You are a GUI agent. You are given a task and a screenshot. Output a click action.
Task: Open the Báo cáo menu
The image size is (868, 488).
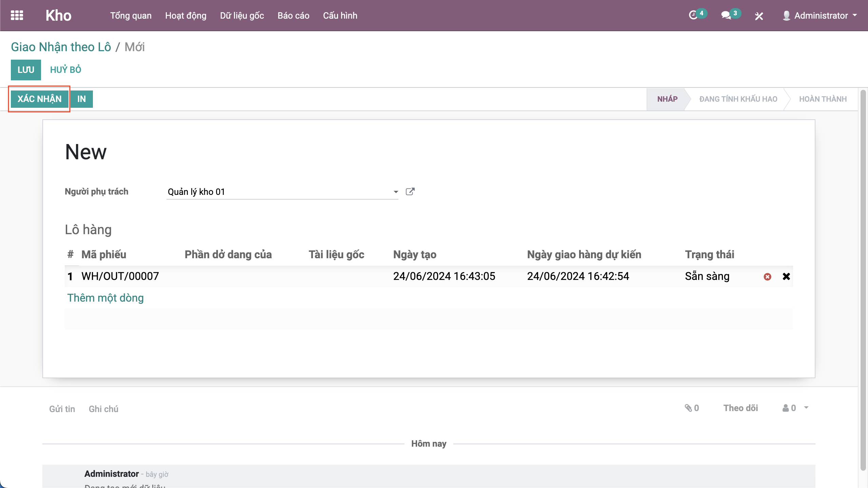point(293,16)
